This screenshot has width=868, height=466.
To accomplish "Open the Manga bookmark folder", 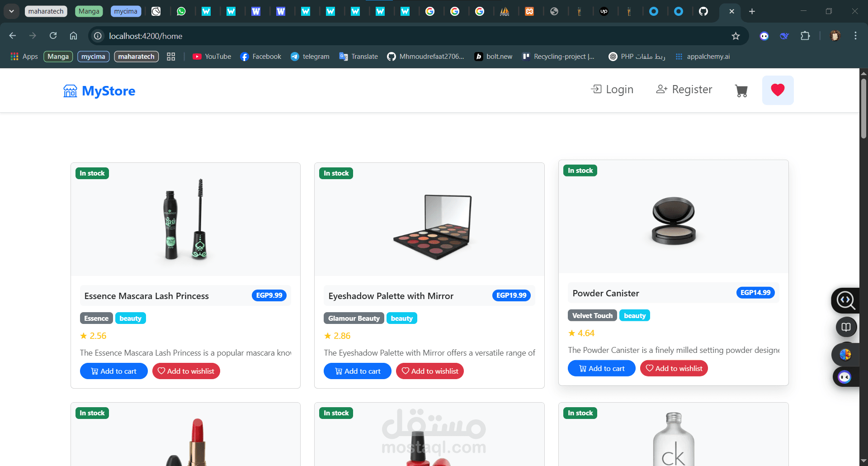I will point(58,57).
